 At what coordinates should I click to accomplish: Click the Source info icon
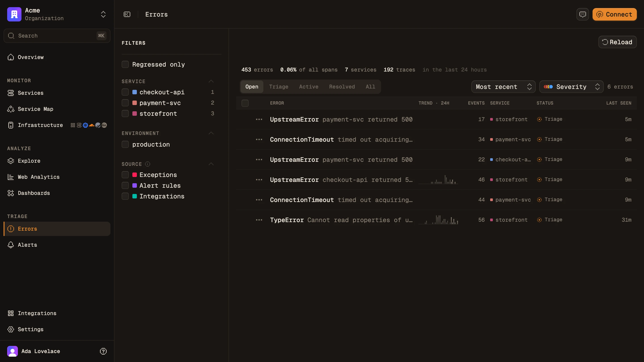148,164
